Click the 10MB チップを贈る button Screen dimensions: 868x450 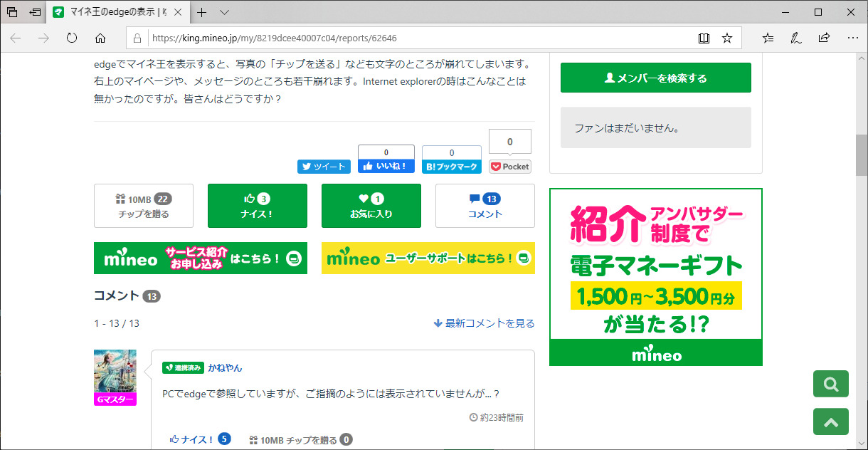coord(144,206)
